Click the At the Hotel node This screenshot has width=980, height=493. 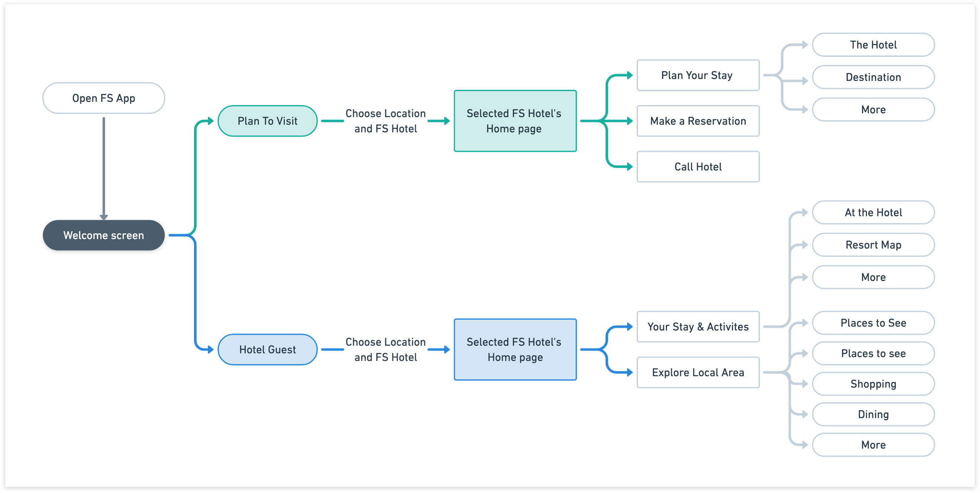point(873,212)
